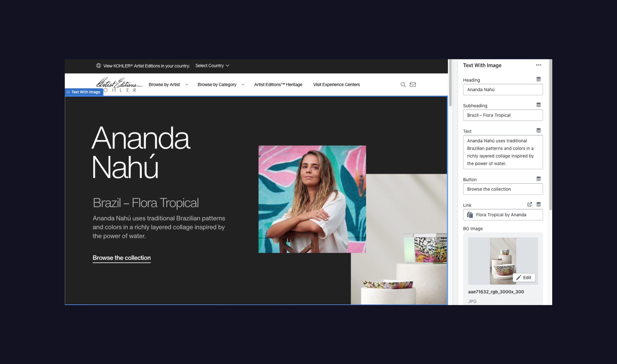Screen dimensions: 617x364
Task: Click the Heading input field
Action: click(x=503, y=90)
